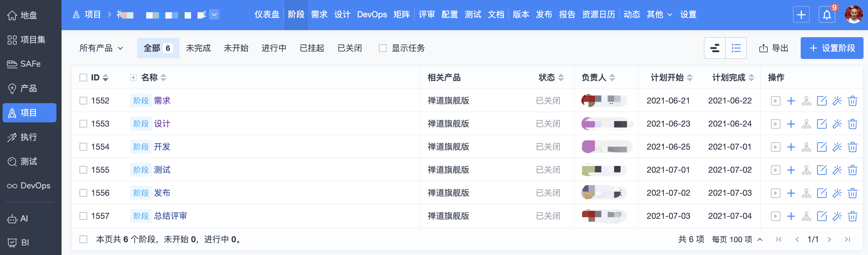Click the user avatar in top right
Image resolution: width=868 pixels, height=255 pixels.
tap(854, 14)
